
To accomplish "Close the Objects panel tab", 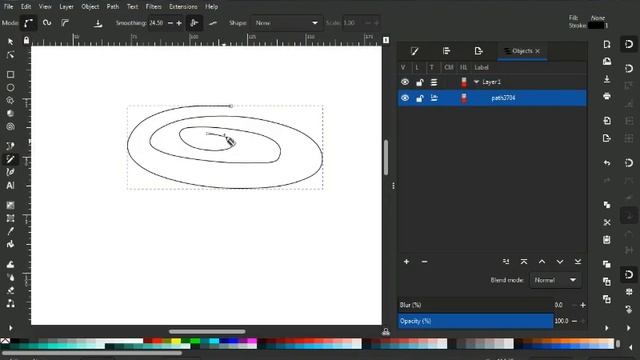I will 538,51.
